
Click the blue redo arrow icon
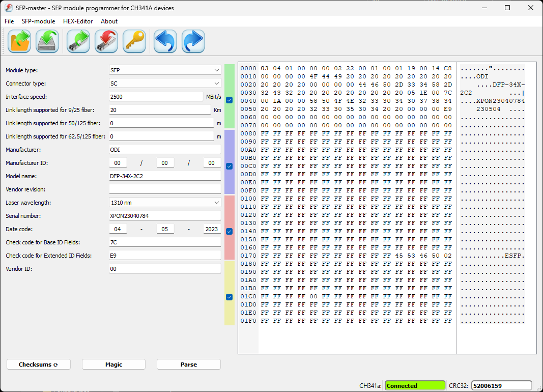(x=193, y=41)
